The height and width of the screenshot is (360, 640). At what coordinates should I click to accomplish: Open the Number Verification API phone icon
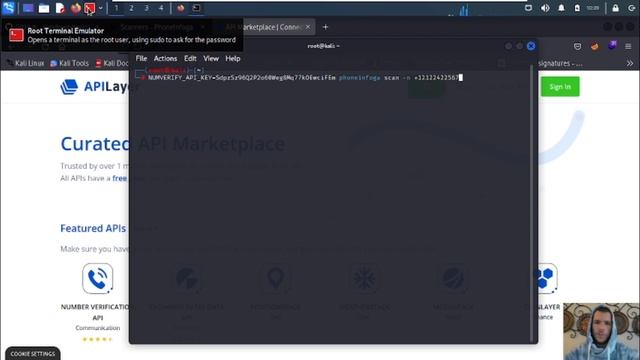tap(98, 278)
